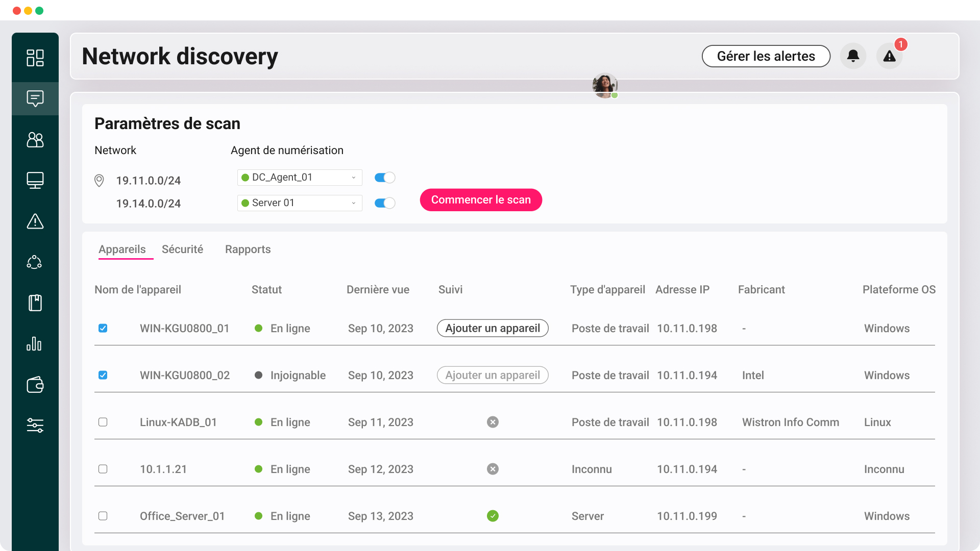Uncheck the WIN-KGU0800_01 checkbox
Screen dimensions: 980x551
pos(103,328)
